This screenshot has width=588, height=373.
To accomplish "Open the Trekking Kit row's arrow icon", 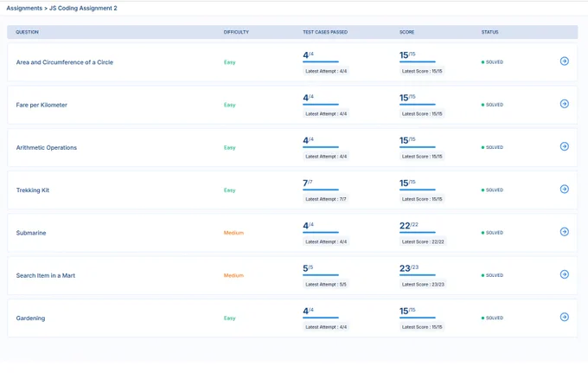I will pyautogui.click(x=565, y=189).
